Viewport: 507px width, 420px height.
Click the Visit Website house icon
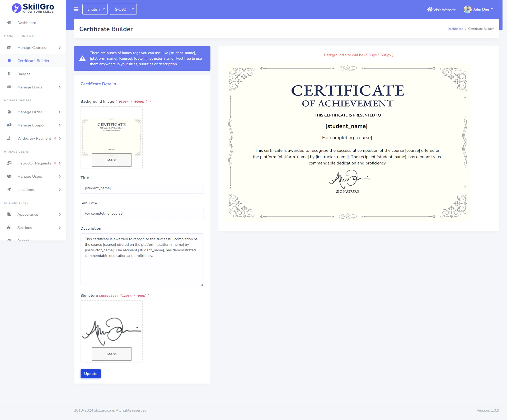[x=430, y=10]
